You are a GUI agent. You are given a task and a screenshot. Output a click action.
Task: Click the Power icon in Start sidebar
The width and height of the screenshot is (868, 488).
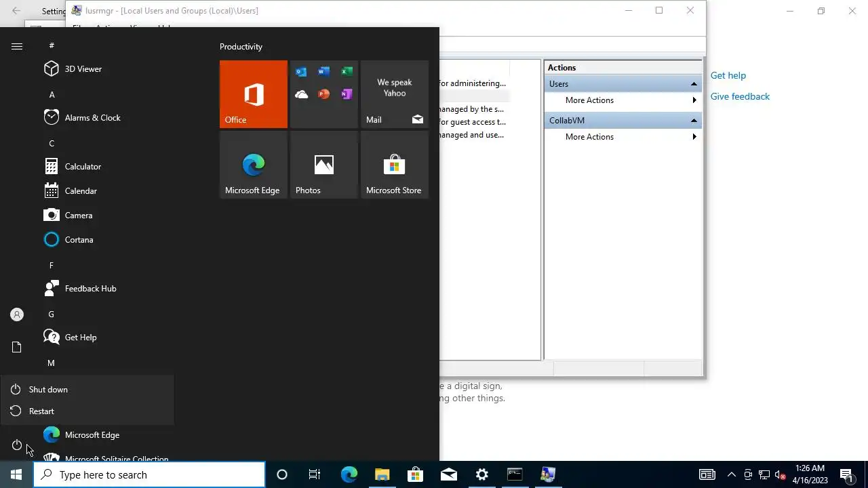[x=17, y=445]
